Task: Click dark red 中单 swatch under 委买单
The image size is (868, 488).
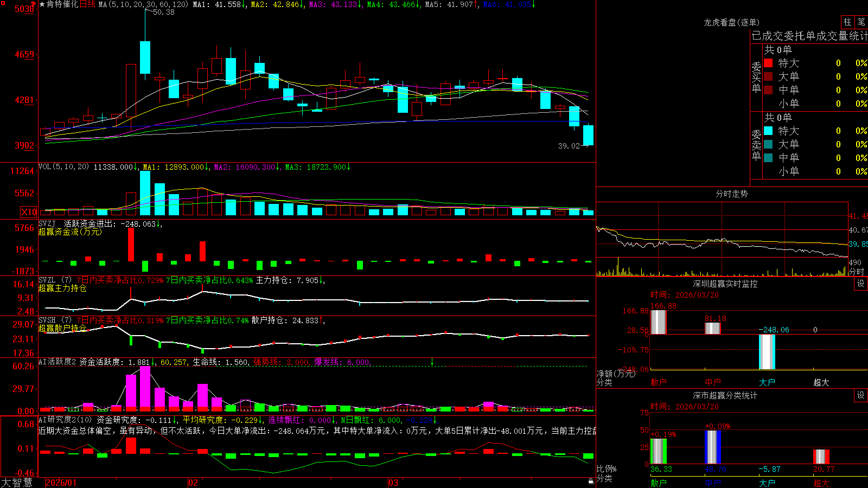Action: (x=768, y=89)
